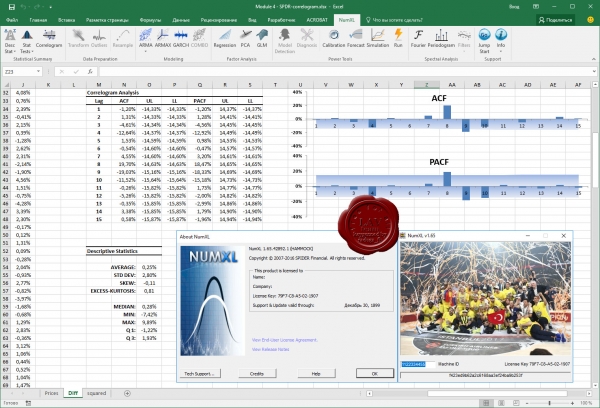Switch to the Prices sheet tab
This screenshot has width=600, height=408.
[51, 393]
